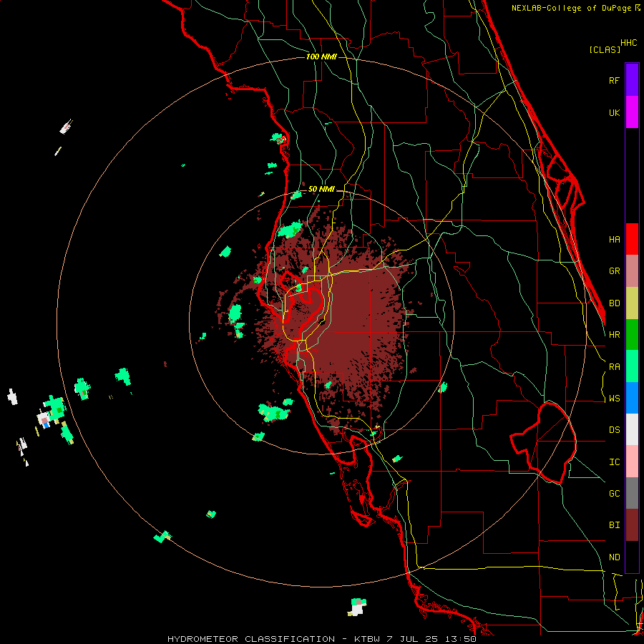
Task: Click the GC legend label
Action: [614, 494]
